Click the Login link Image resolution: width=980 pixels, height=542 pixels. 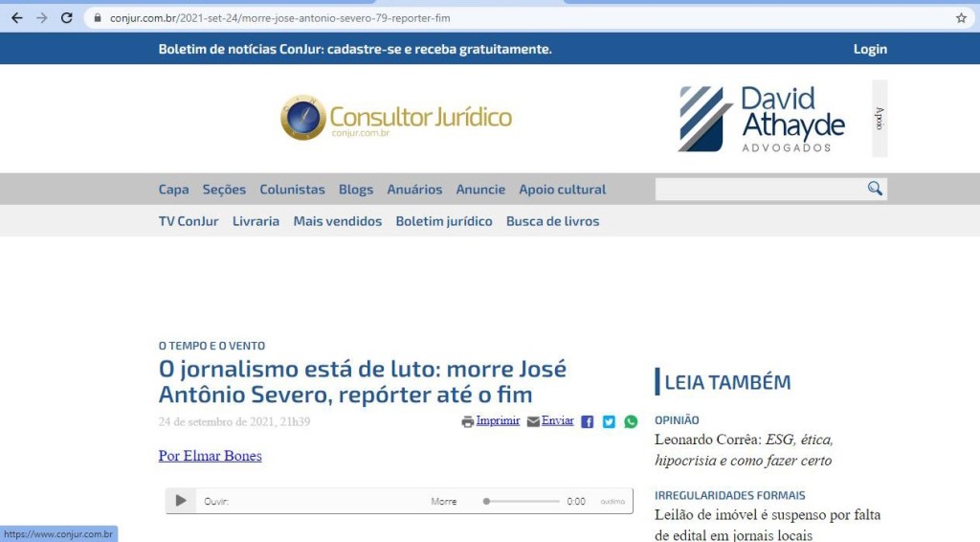870,49
